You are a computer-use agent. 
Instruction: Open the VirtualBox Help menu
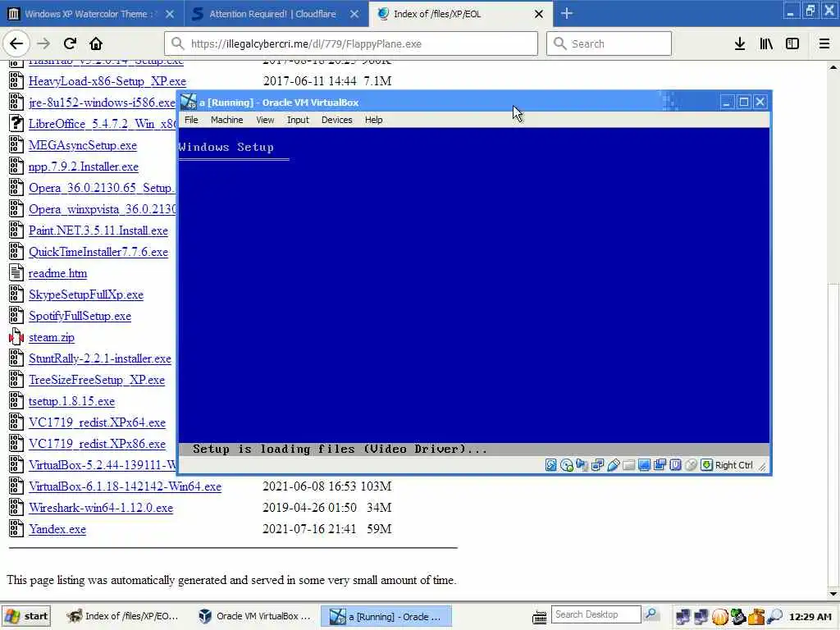(x=373, y=120)
